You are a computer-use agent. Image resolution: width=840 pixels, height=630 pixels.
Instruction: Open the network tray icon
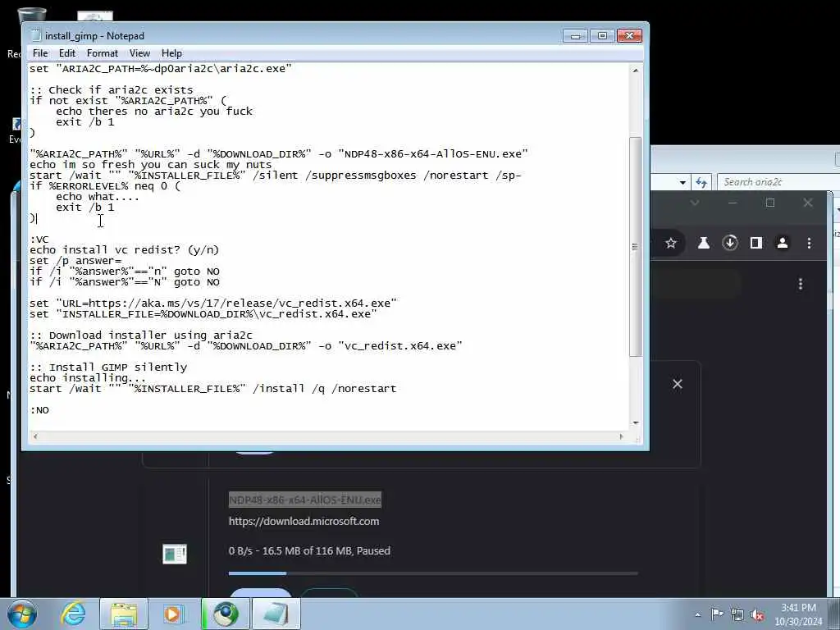(x=737, y=614)
